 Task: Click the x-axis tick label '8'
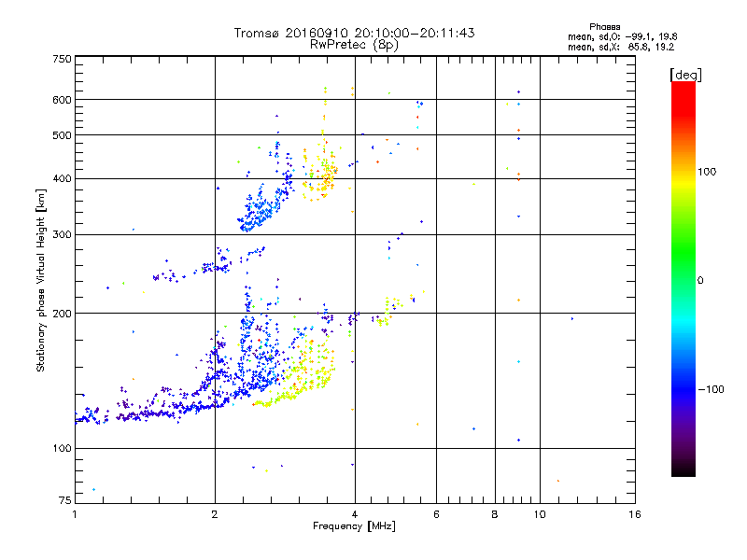(x=495, y=514)
